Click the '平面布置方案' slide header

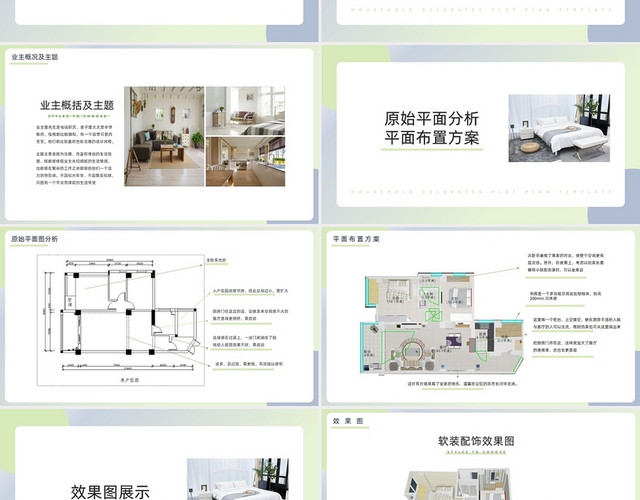tap(356, 239)
